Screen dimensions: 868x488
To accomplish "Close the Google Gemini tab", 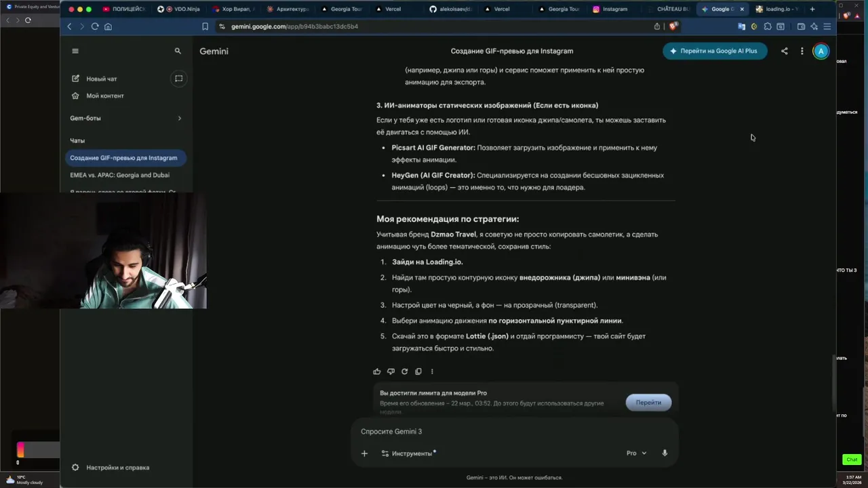I will pos(742,9).
